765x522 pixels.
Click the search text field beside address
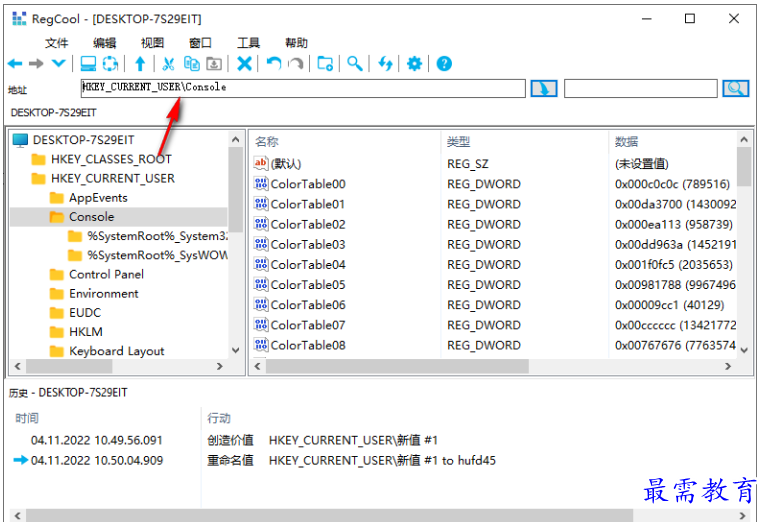641,88
